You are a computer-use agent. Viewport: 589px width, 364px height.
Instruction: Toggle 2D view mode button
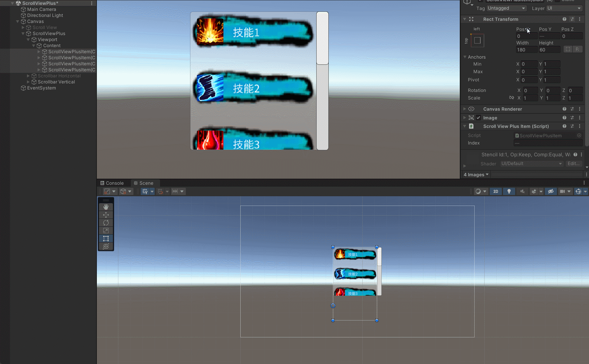click(x=496, y=191)
